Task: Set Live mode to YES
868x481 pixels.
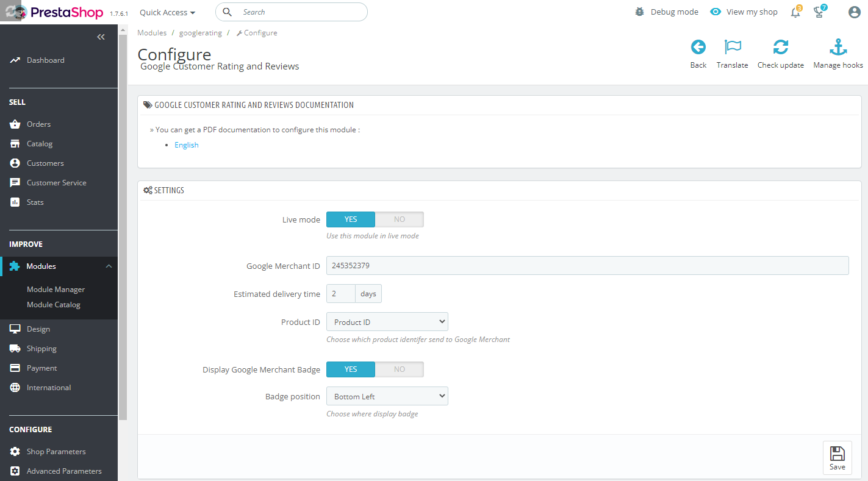Action: (351, 219)
